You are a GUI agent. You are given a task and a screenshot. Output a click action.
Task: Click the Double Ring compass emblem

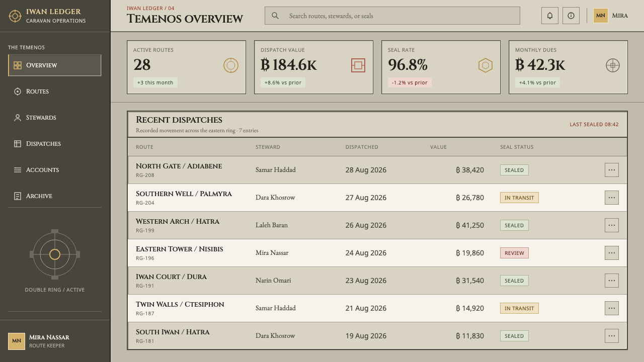(x=55, y=254)
